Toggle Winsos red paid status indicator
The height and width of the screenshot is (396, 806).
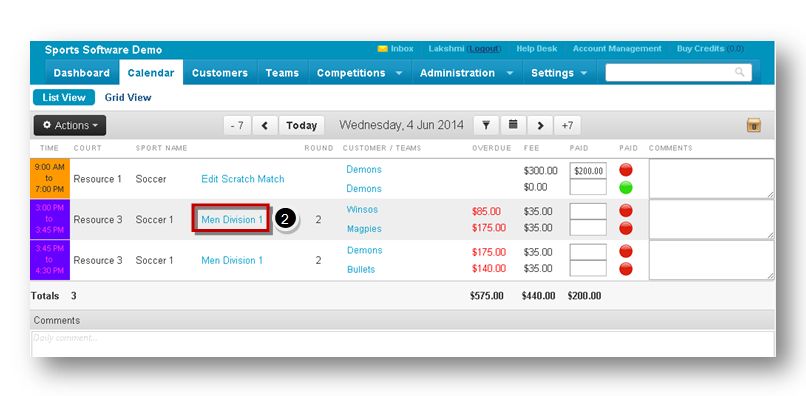[626, 210]
